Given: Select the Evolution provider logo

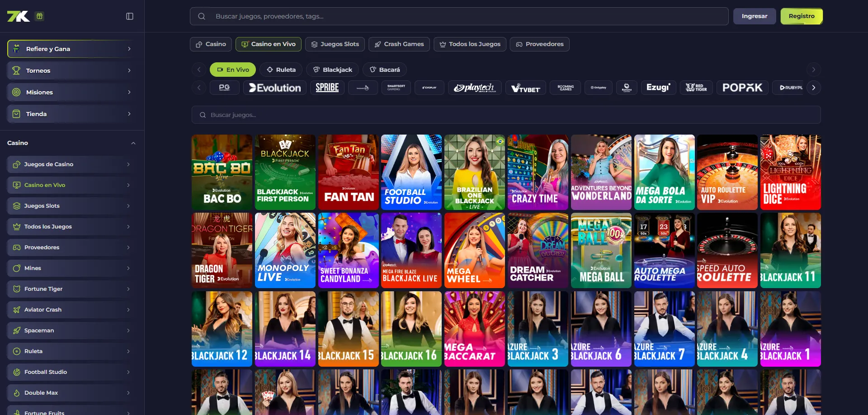Looking at the screenshot, I should [275, 88].
